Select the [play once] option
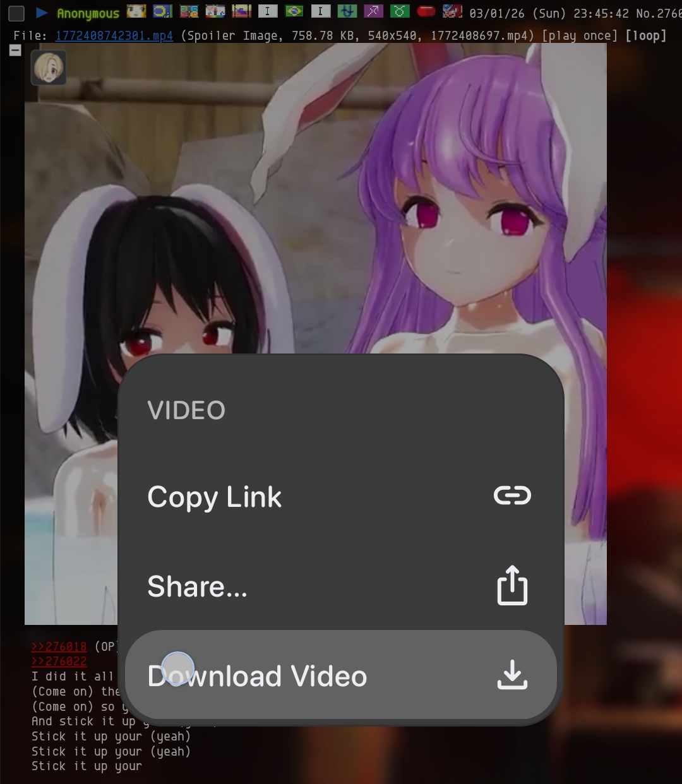 click(579, 36)
